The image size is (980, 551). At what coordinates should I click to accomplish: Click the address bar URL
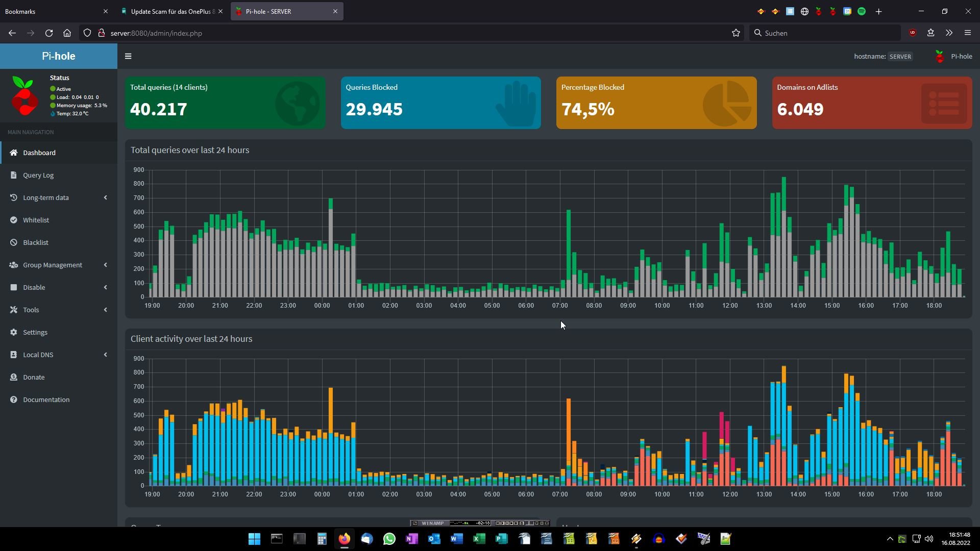click(x=156, y=33)
